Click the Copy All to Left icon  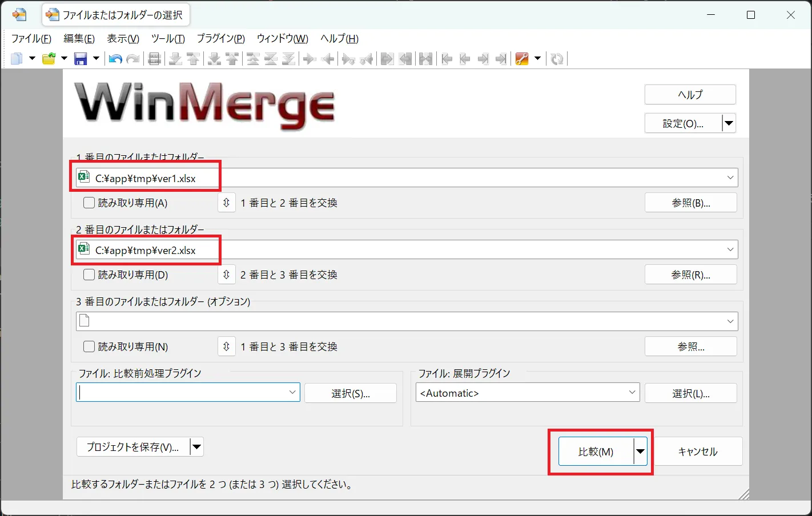click(x=405, y=58)
